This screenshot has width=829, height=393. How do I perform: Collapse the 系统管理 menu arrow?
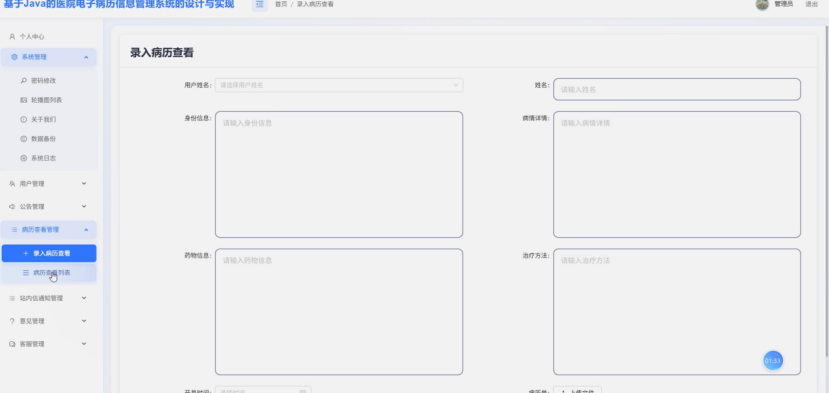point(86,57)
